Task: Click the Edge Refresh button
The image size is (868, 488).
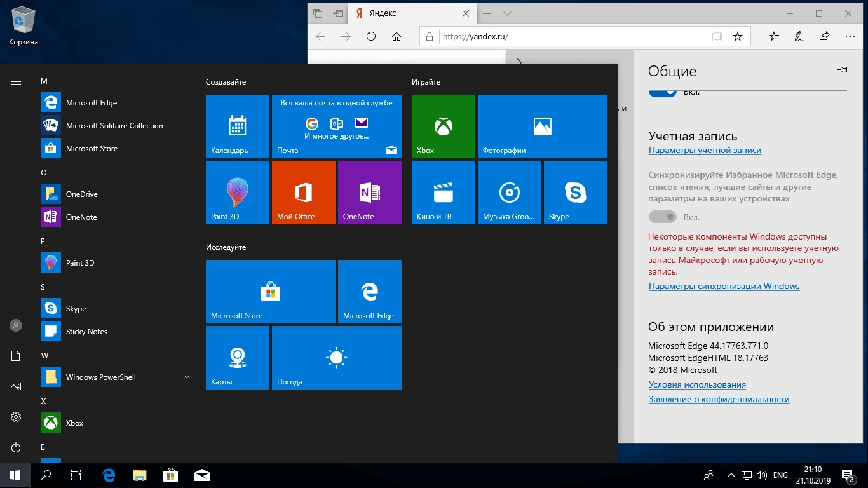Action: 371,36
